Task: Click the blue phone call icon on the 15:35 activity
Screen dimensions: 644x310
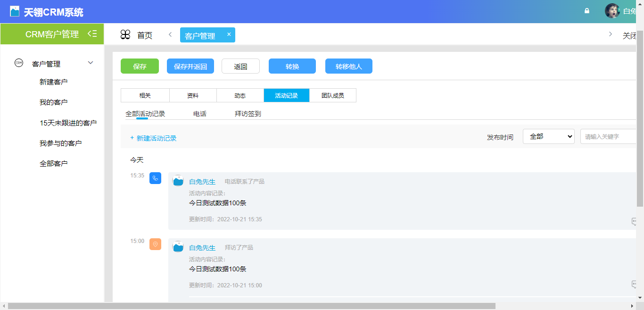Action: point(155,178)
